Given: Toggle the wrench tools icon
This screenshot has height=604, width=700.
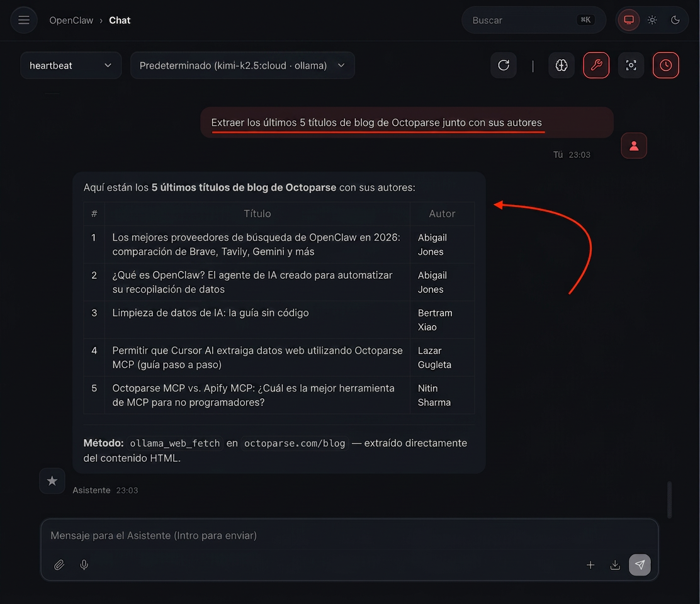Looking at the screenshot, I should click(596, 65).
